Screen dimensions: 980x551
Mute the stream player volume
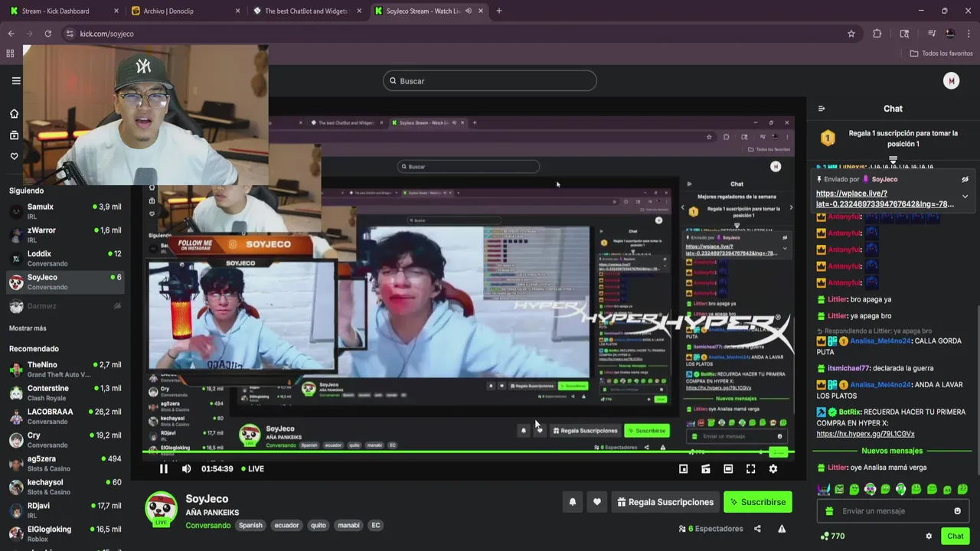click(186, 469)
